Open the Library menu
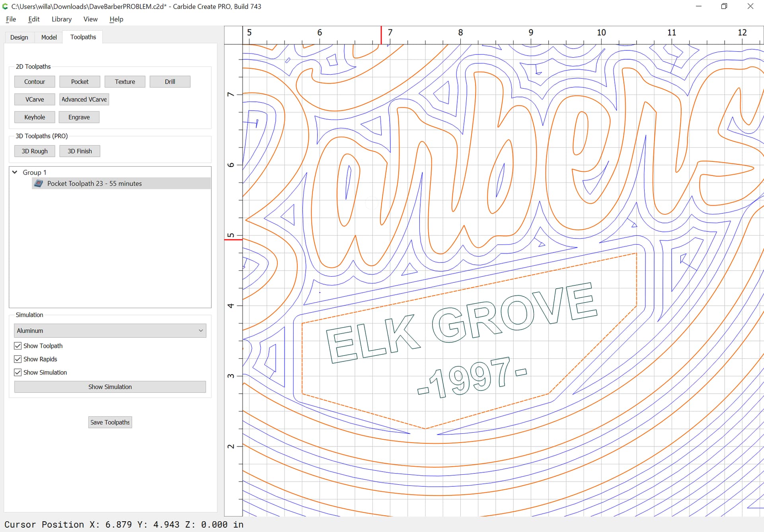 tap(61, 19)
